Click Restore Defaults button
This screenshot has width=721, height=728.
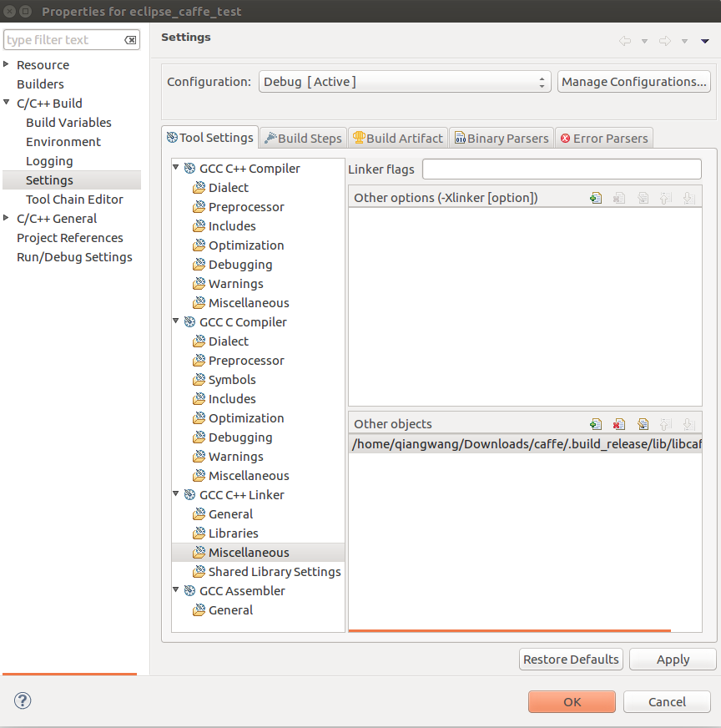tap(571, 660)
